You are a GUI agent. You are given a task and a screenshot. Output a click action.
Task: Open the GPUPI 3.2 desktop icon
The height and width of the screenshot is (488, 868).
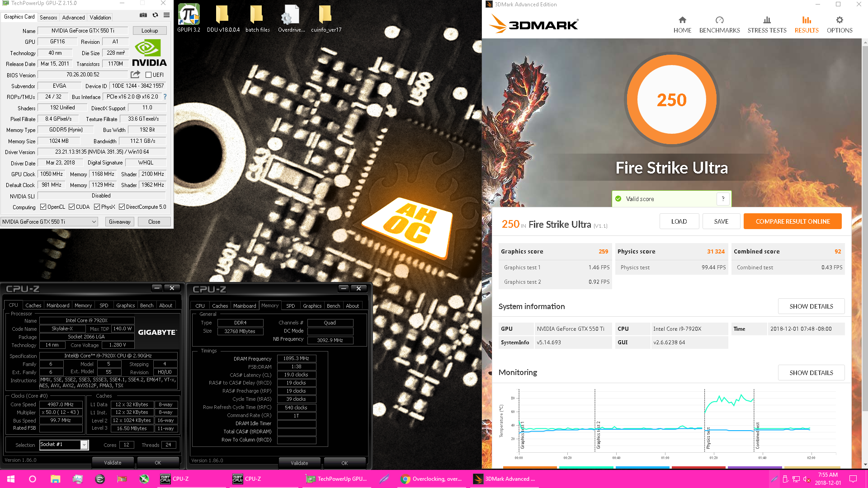(189, 18)
